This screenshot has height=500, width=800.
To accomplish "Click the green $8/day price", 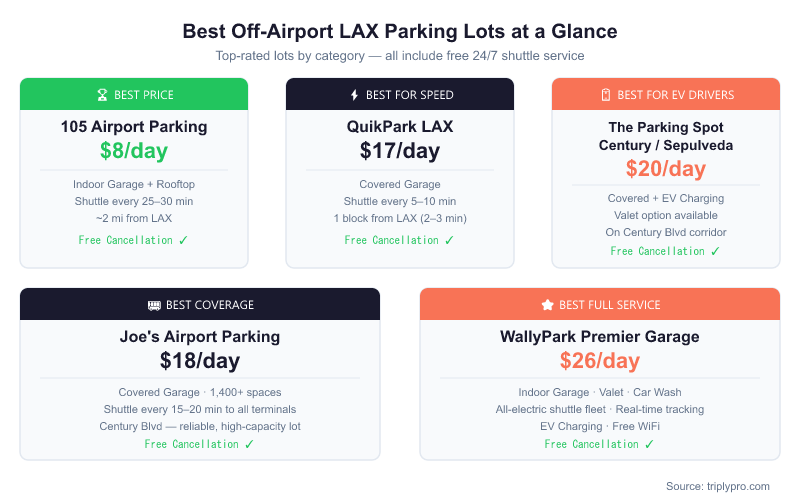I will [134, 151].
